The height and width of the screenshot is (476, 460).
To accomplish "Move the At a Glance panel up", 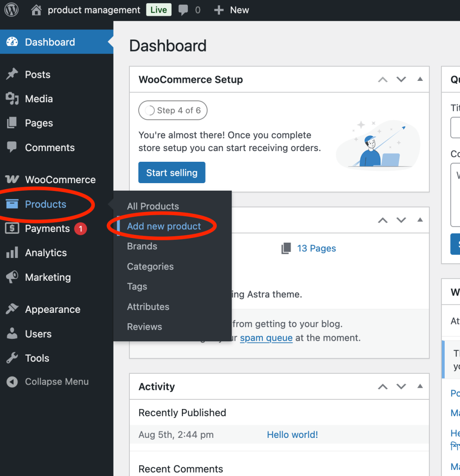I will [383, 220].
